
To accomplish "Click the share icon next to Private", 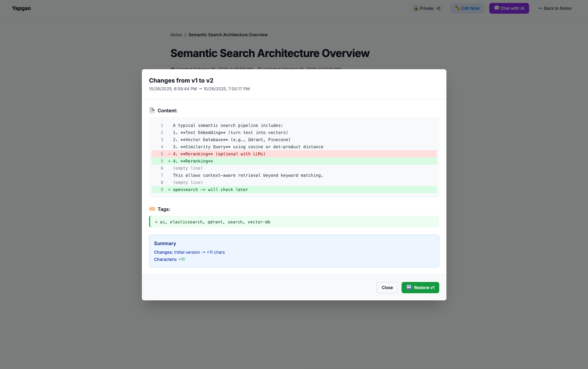I will (438, 8).
